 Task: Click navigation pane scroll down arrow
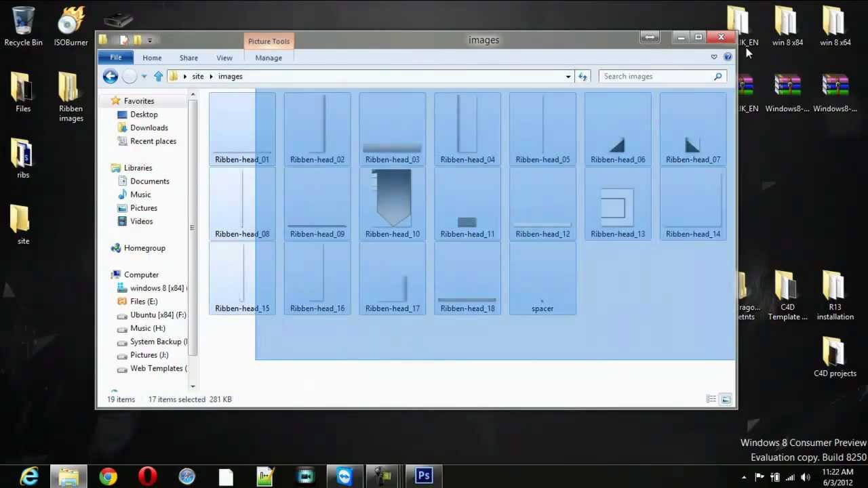pos(193,386)
